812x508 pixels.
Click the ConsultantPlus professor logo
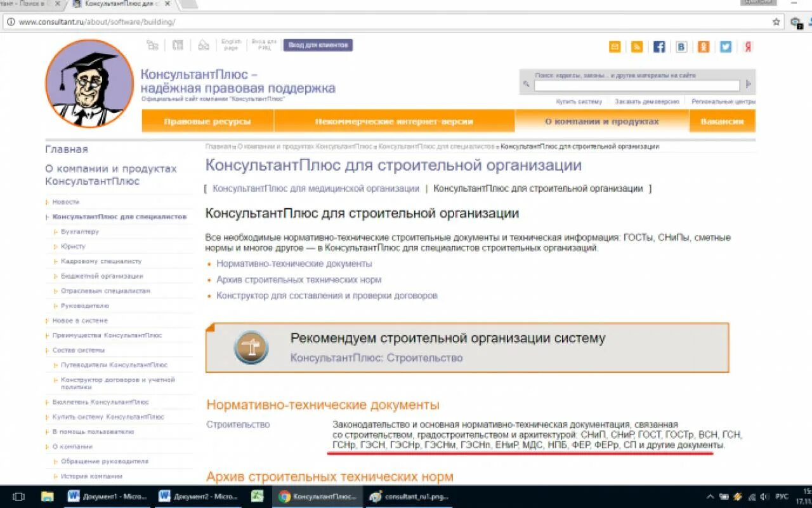click(89, 83)
